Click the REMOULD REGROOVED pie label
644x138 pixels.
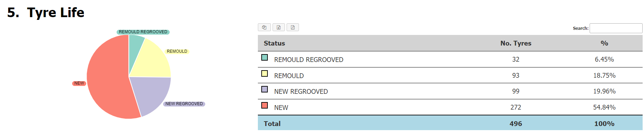tap(143, 32)
